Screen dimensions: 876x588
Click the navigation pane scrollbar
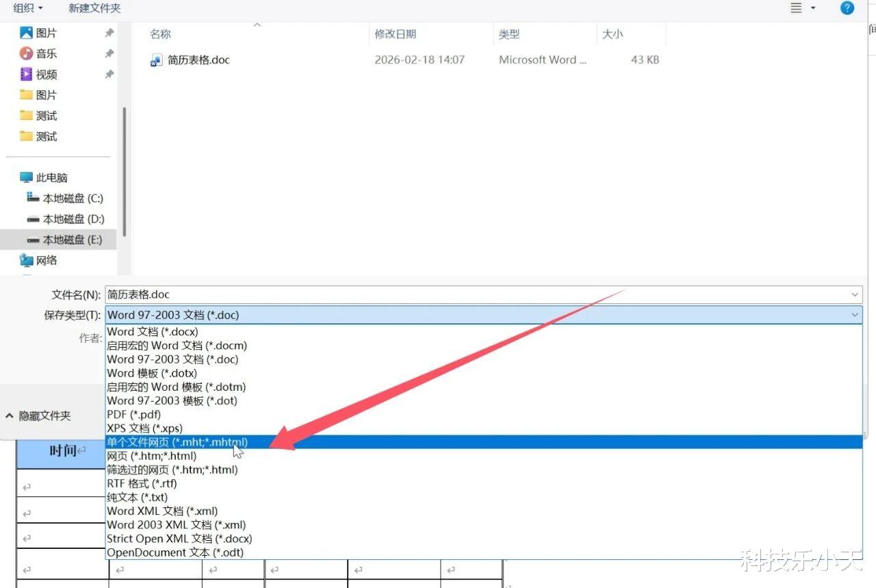124,171
